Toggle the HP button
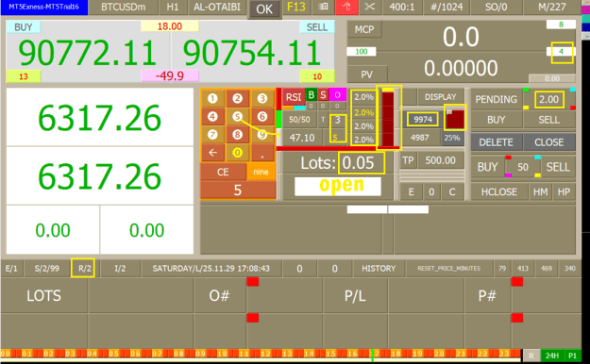590x364 pixels. [x=564, y=191]
